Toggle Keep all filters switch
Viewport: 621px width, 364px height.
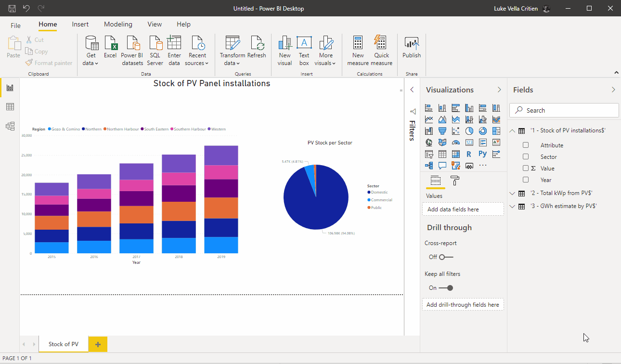click(446, 288)
